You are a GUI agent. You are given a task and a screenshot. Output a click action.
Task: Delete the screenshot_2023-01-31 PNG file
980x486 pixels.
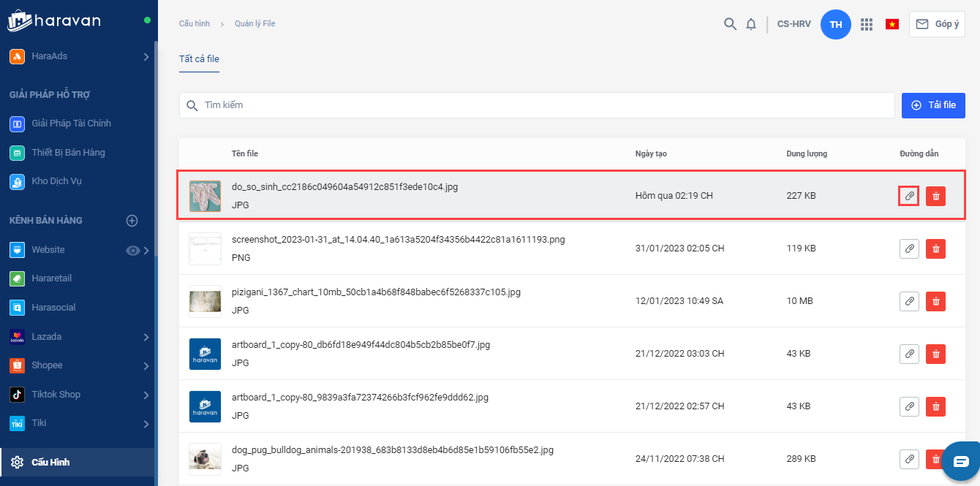(935, 248)
